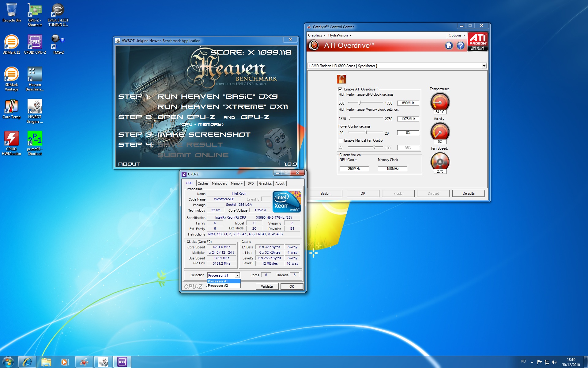Select the 3DMark Vantage desktop icon
The width and height of the screenshot is (588, 368).
point(11,79)
